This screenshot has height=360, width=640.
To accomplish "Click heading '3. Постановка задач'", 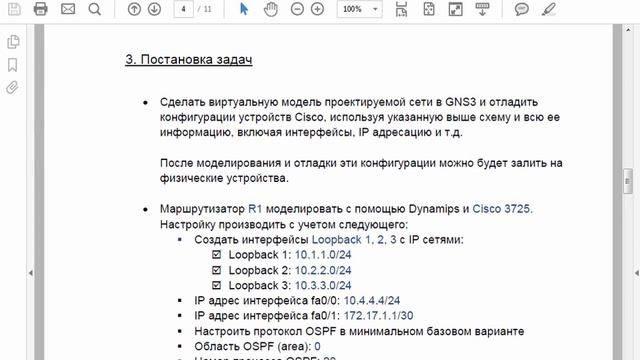I will pyautogui.click(x=189, y=60).
